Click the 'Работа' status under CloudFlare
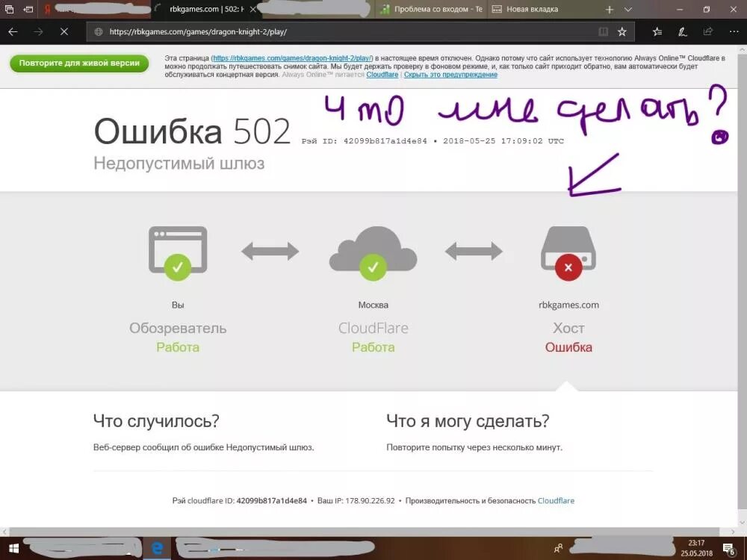Screen dimensions: 747x560 pyautogui.click(x=373, y=347)
